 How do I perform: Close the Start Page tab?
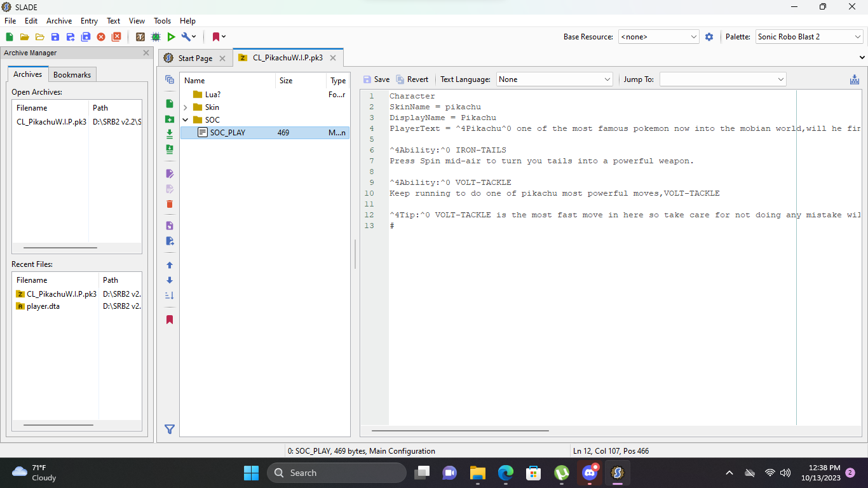[222, 58]
